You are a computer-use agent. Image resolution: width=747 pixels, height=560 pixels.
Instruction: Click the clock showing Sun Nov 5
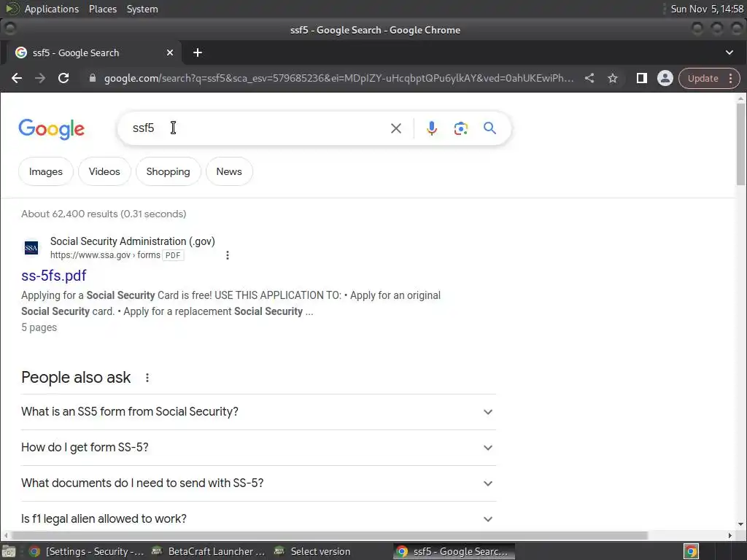706,9
